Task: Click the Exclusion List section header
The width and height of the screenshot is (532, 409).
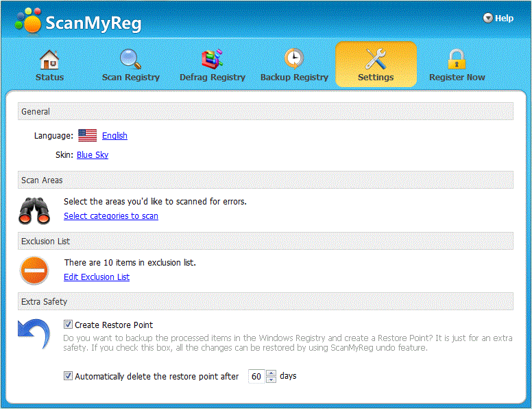Action: pos(265,241)
